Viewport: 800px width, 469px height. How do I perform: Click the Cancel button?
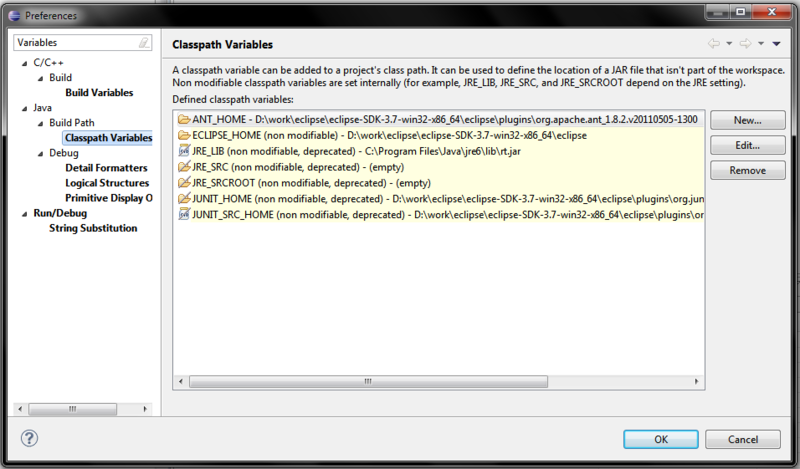click(743, 439)
